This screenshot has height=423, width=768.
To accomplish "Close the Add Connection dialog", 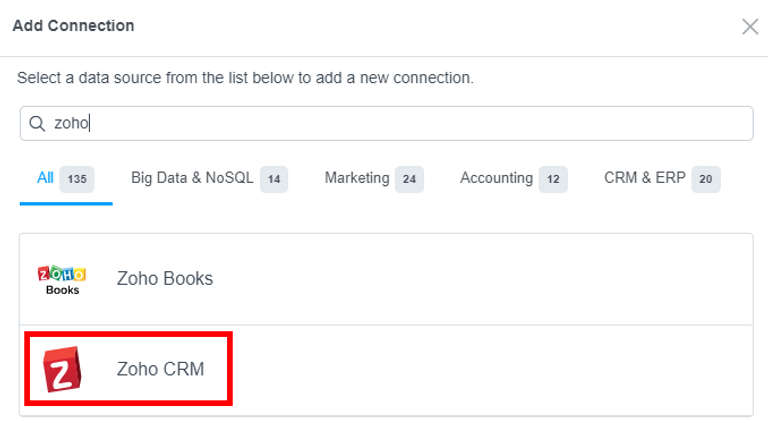I will point(750,26).
